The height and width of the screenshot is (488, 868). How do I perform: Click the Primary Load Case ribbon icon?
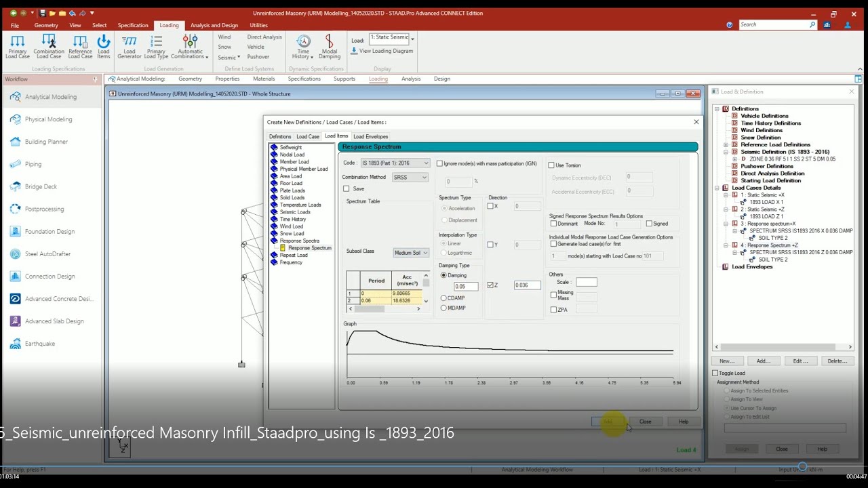[x=18, y=47]
